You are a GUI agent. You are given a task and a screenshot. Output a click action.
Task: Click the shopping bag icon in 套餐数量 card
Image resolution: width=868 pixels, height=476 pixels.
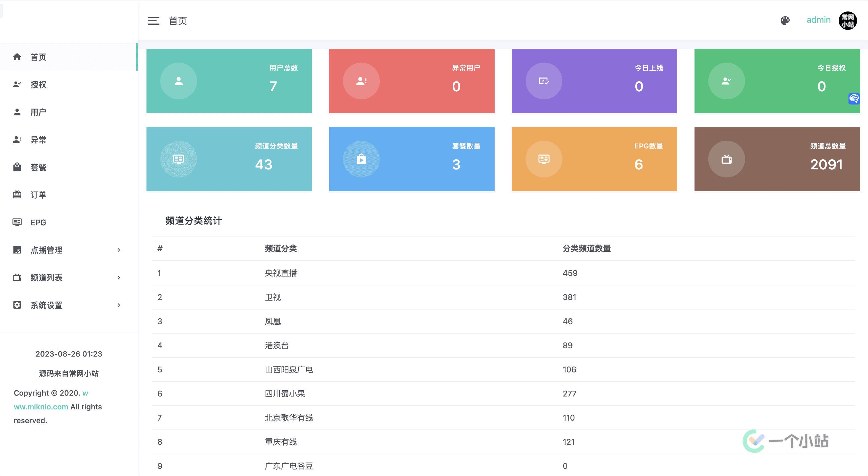361,159
